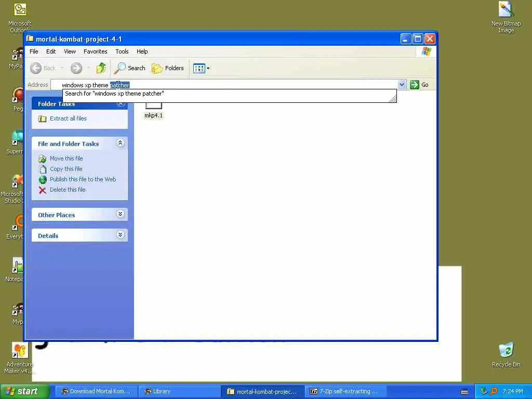Click Publish this file to the Web
Viewport: 532px width, 399px height.
(x=83, y=179)
